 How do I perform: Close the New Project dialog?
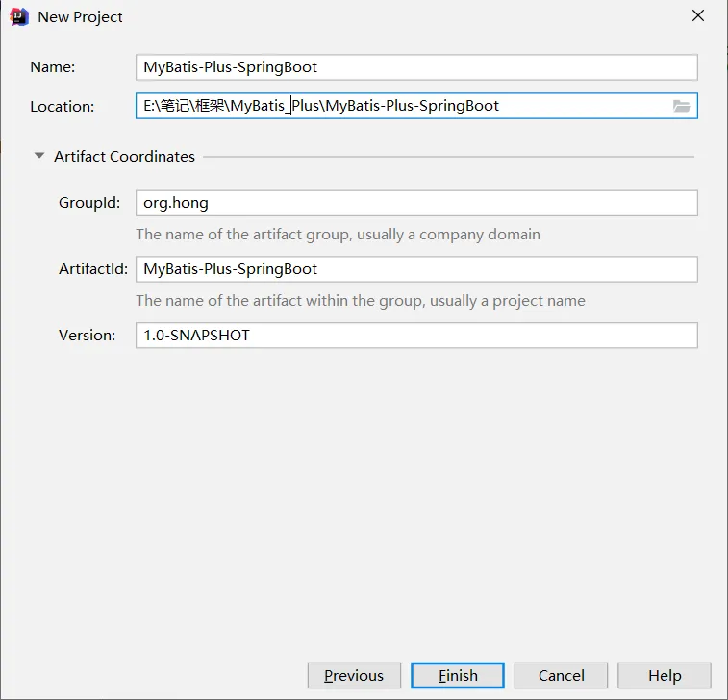[x=698, y=16]
